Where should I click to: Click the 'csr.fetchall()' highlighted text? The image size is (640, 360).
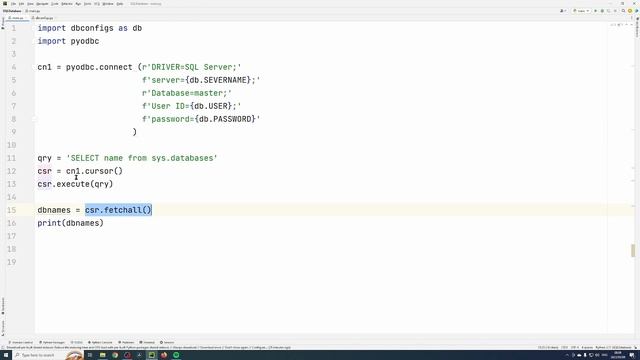pos(118,210)
